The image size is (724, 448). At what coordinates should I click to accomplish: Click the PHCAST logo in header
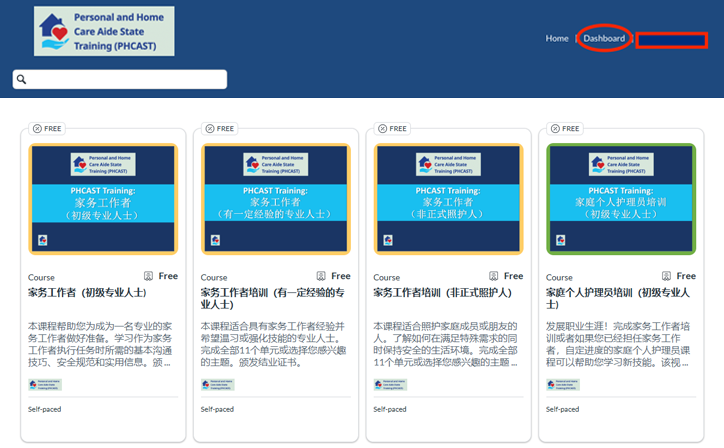[x=104, y=31]
